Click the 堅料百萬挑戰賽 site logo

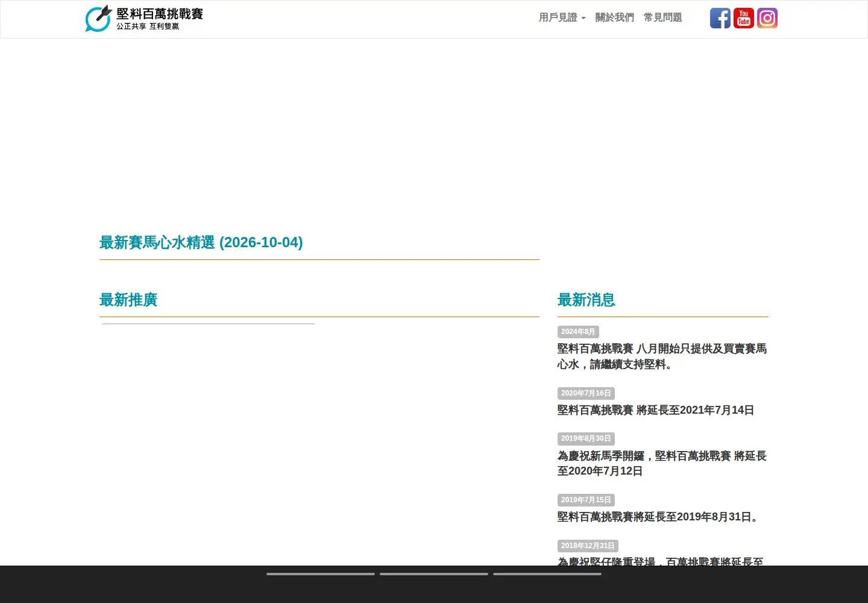click(144, 19)
